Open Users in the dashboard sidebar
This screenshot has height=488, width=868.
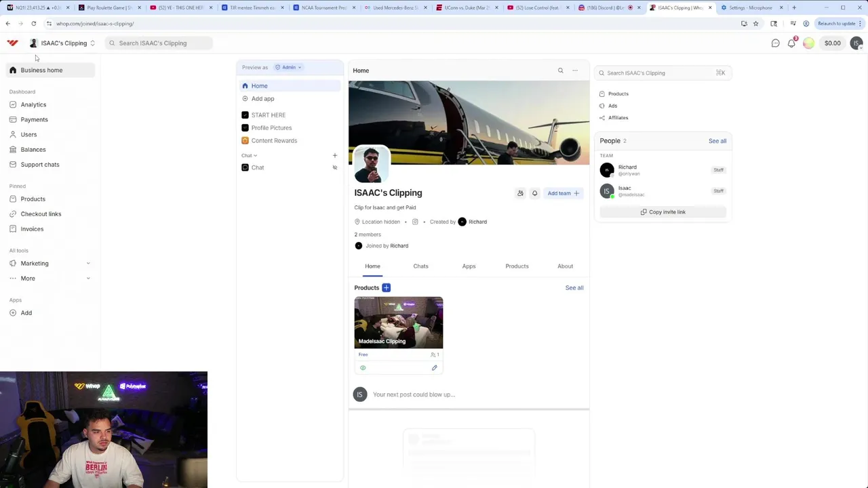28,135
